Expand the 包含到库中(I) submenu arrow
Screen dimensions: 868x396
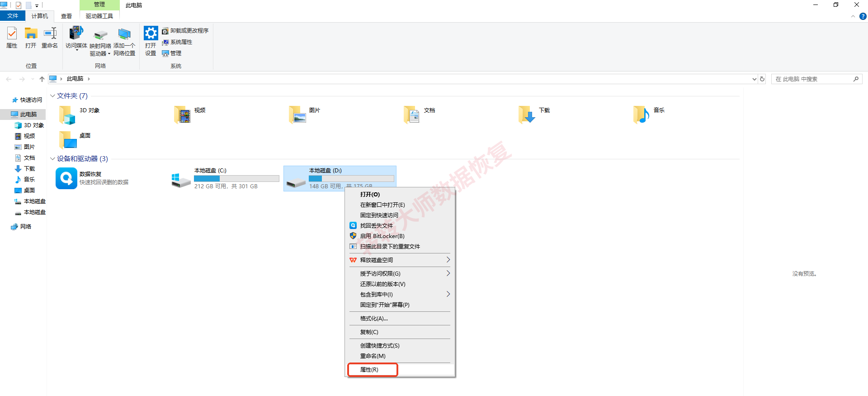(x=448, y=294)
